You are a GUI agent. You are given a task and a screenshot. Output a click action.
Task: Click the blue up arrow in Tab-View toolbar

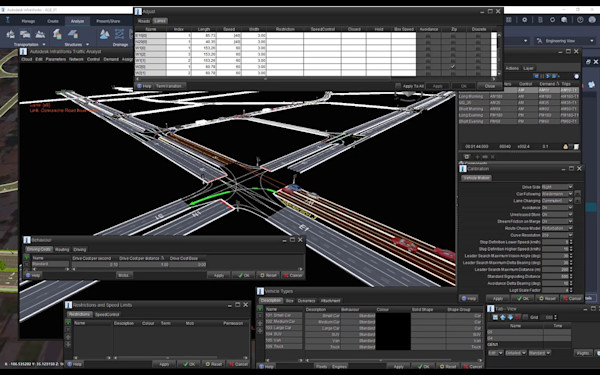[503, 317]
